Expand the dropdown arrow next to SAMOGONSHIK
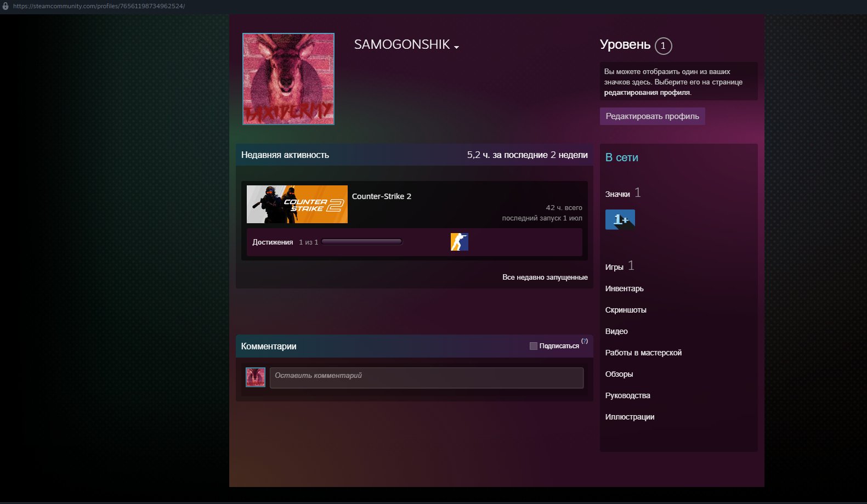Screen dimensions: 867x504 (456, 47)
